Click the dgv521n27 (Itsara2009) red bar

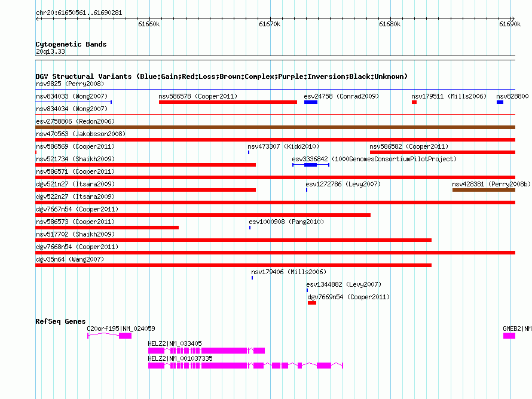(x=146, y=190)
